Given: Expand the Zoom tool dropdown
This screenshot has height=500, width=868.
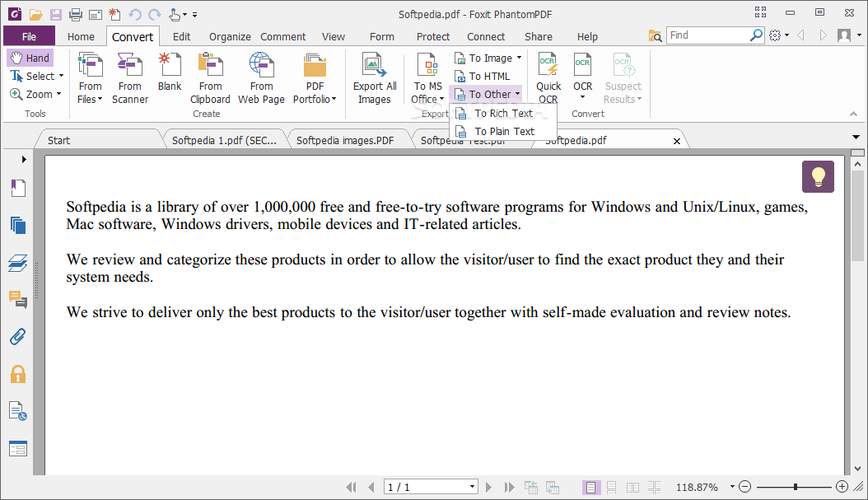Looking at the screenshot, I should pos(58,94).
